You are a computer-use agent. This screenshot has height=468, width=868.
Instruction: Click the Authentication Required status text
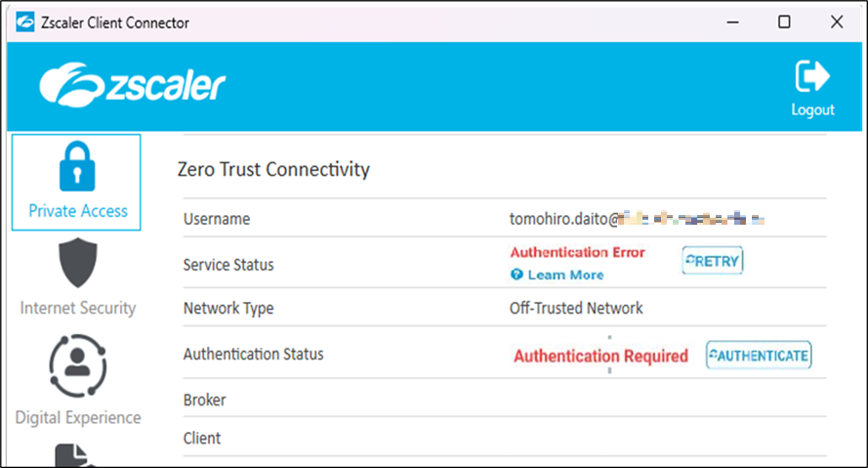(x=600, y=356)
